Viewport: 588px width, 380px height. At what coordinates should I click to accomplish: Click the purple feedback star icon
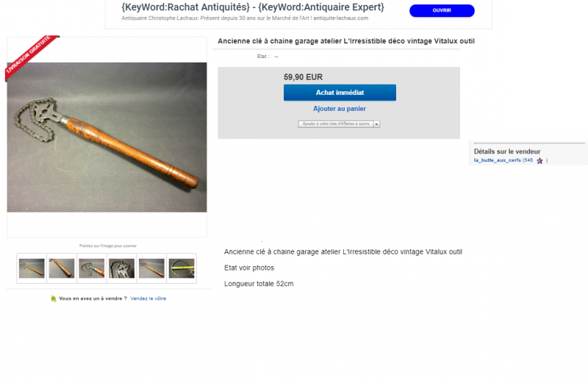(x=539, y=160)
